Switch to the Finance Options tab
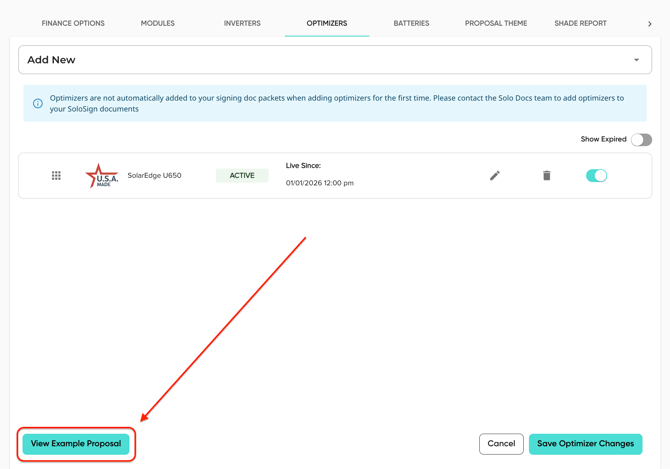Image resolution: width=670 pixels, height=469 pixels. pos(73,23)
